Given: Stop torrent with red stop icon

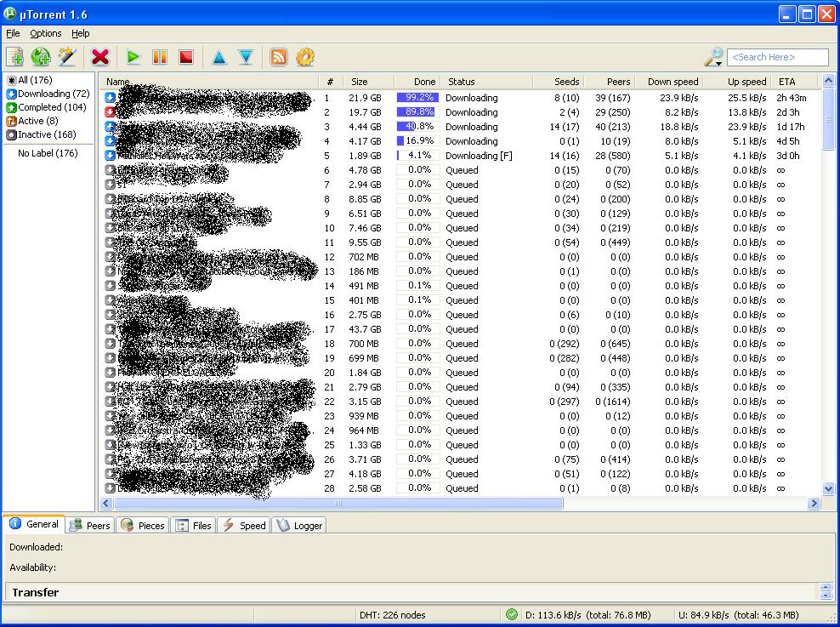Looking at the screenshot, I should (x=186, y=57).
